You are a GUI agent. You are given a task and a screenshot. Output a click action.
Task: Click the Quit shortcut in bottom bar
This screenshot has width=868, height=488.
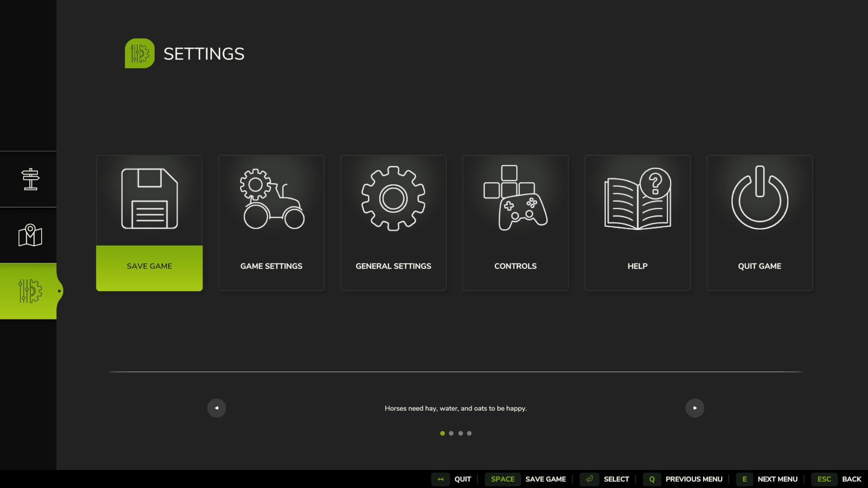(451, 479)
